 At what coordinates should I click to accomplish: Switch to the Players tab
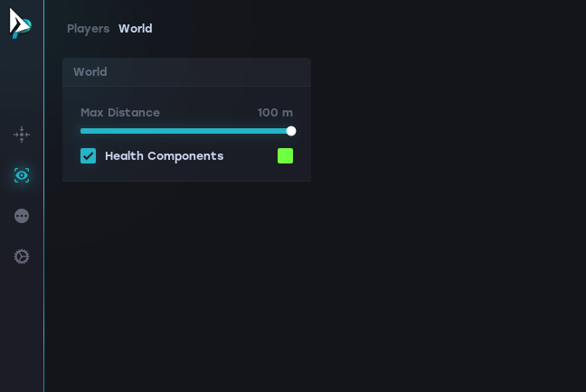pos(88,29)
